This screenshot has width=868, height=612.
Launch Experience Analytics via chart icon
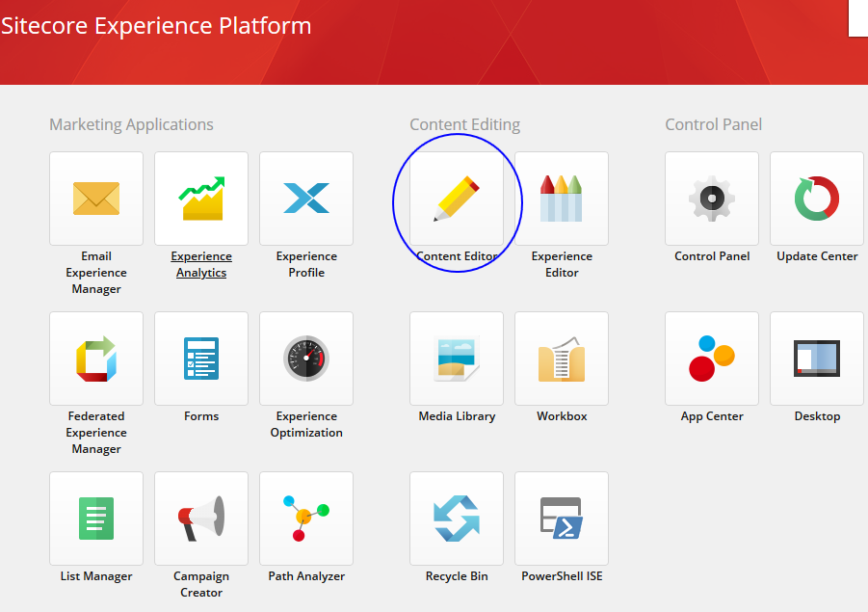coord(201,199)
